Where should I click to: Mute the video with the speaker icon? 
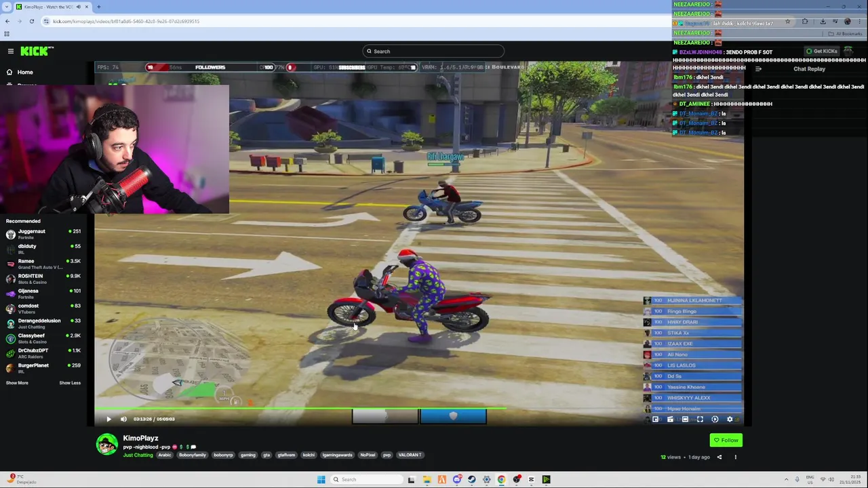[123, 419]
